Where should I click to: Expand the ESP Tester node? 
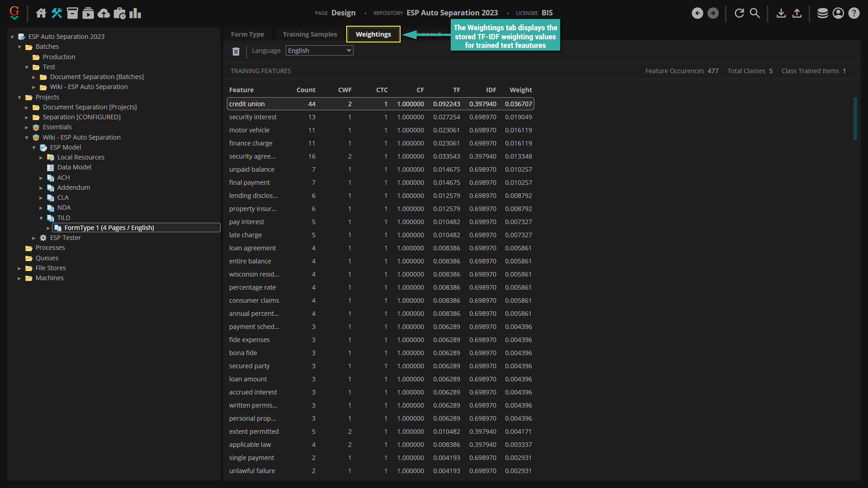34,238
